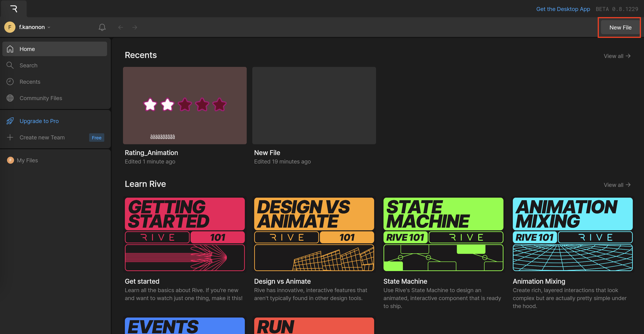Click the back navigation arrow
This screenshot has height=334, width=644.
[x=121, y=27]
